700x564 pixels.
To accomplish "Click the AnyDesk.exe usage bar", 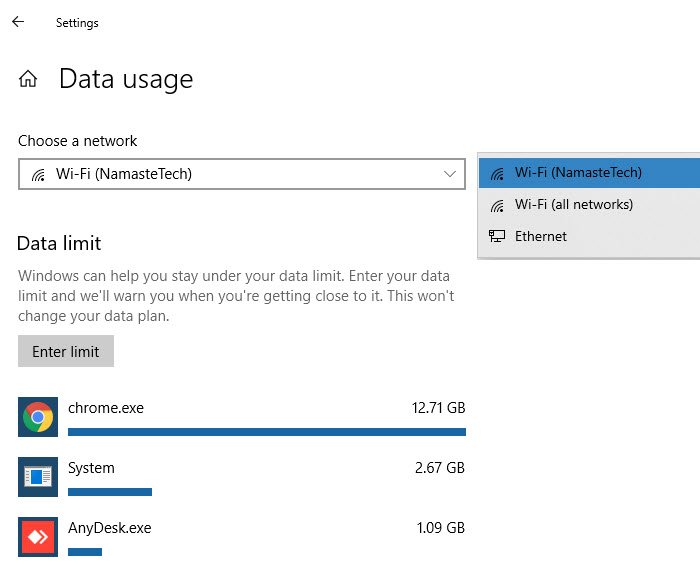I will [85, 551].
